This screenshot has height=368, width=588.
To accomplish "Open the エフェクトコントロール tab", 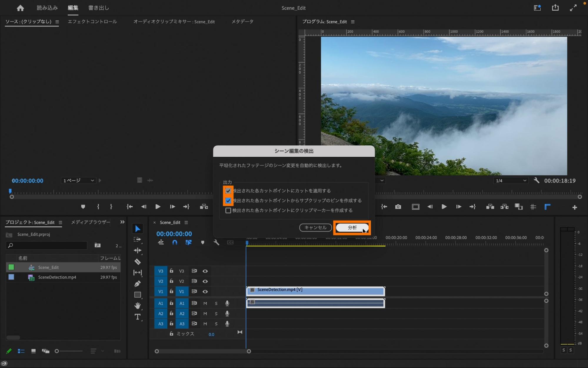I will [x=92, y=21].
